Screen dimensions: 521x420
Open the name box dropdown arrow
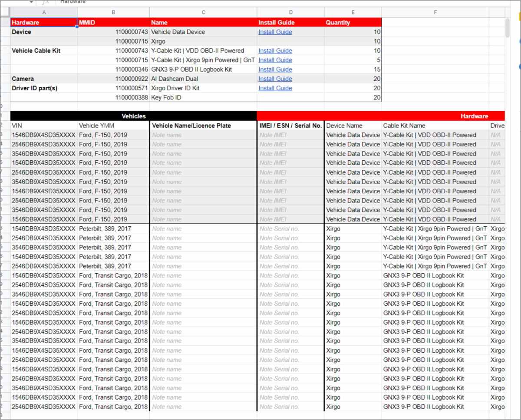click(31, 2)
